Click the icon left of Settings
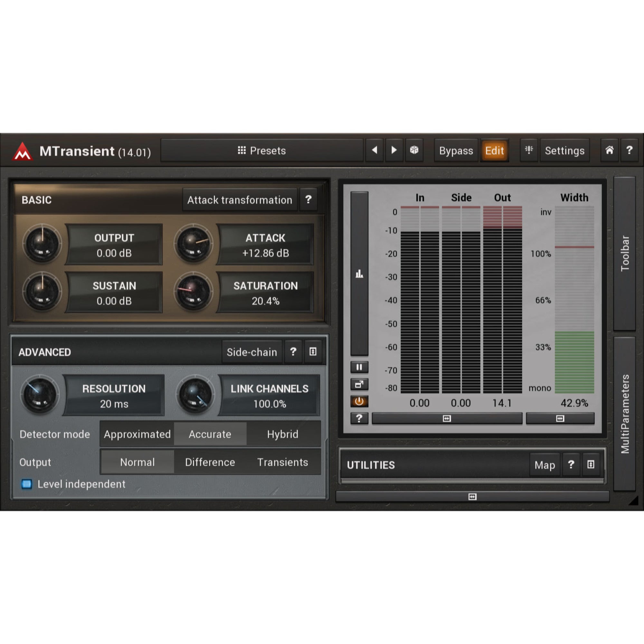The width and height of the screenshot is (644, 644). click(x=529, y=150)
